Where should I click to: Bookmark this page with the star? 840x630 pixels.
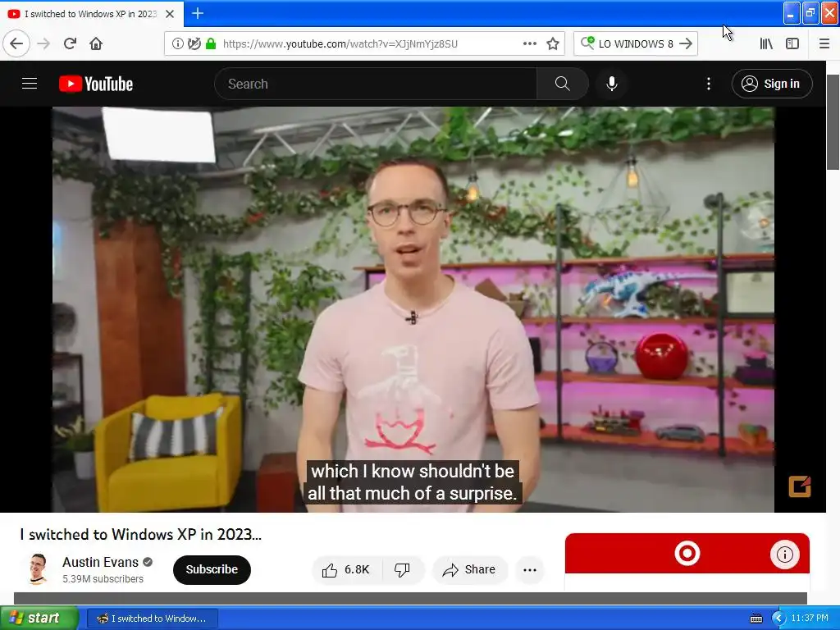553,43
